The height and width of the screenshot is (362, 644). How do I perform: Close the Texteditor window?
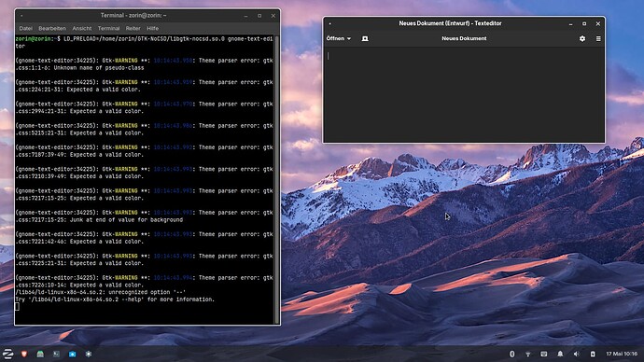tap(598, 24)
